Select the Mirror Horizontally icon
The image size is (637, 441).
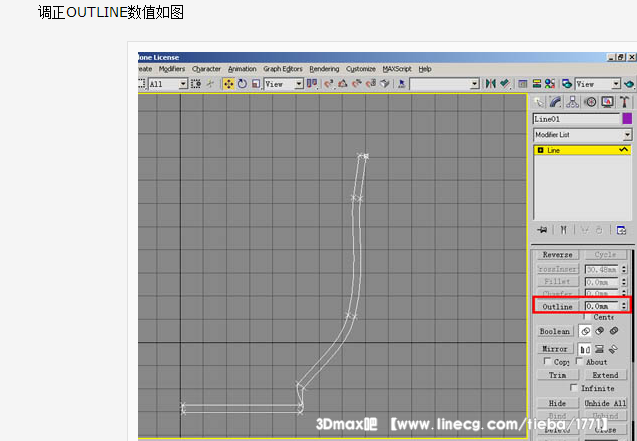click(x=585, y=349)
